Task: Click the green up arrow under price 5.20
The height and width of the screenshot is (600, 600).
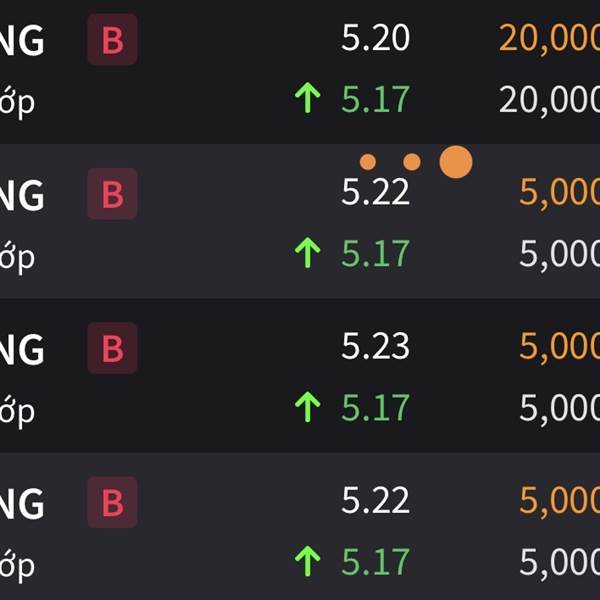Action: [x=308, y=98]
